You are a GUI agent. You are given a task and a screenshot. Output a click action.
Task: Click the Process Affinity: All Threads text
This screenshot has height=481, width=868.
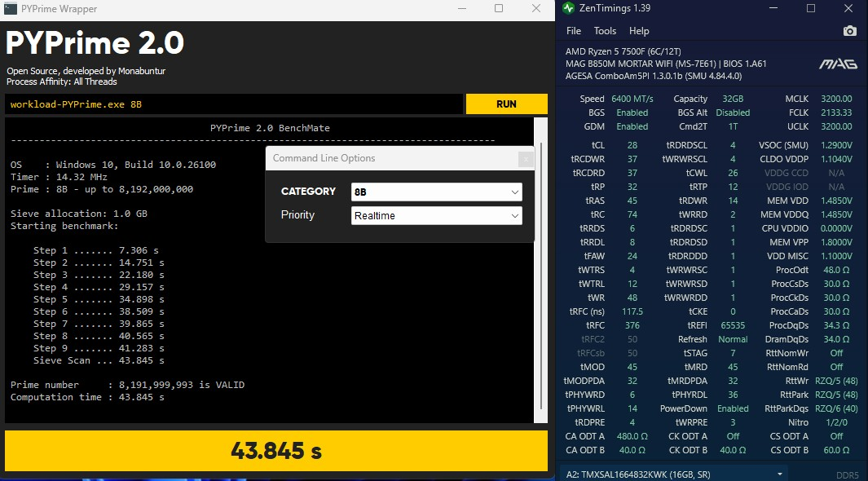pos(61,82)
